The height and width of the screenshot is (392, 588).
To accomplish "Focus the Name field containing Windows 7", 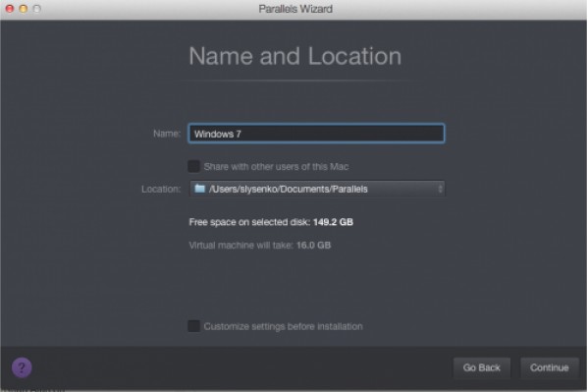I will pos(316,134).
